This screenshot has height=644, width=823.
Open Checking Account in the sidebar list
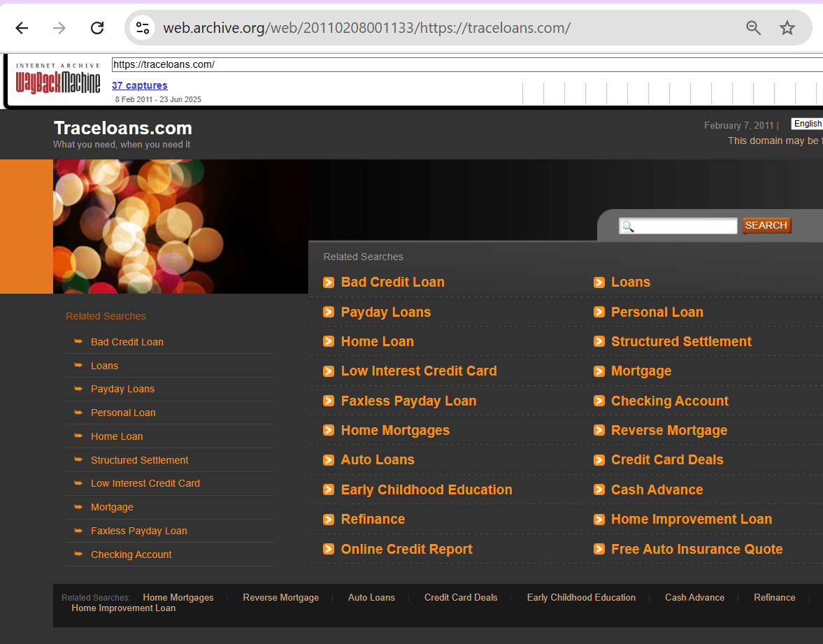click(131, 554)
